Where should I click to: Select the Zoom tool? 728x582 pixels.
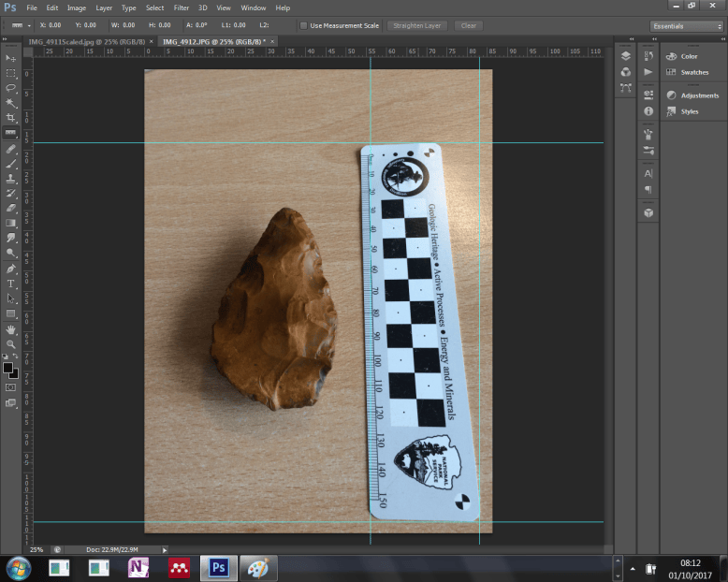10,344
